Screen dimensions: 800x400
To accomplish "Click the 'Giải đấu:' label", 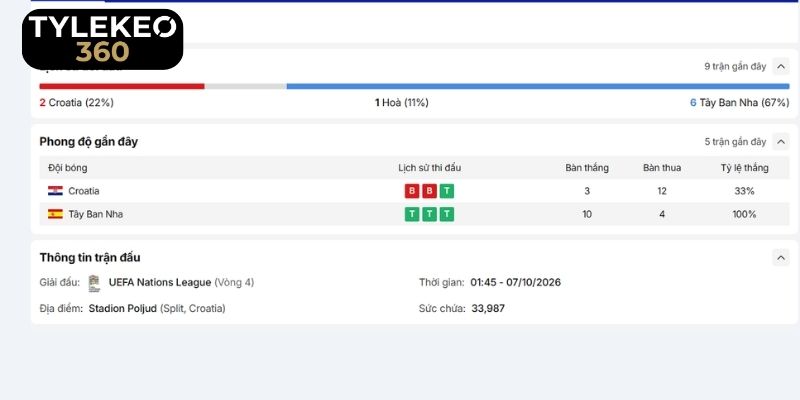I will (60, 282).
